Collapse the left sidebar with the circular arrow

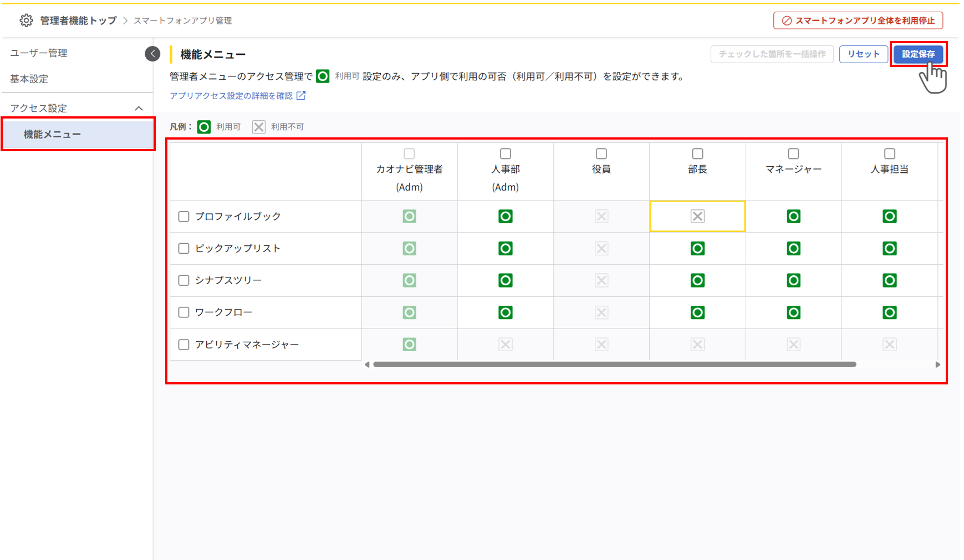click(x=152, y=53)
